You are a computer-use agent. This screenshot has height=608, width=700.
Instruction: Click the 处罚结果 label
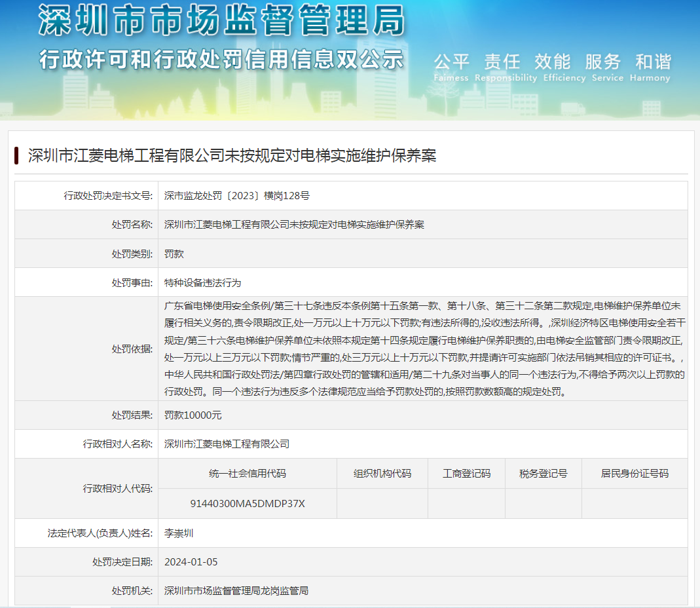click(x=132, y=415)
